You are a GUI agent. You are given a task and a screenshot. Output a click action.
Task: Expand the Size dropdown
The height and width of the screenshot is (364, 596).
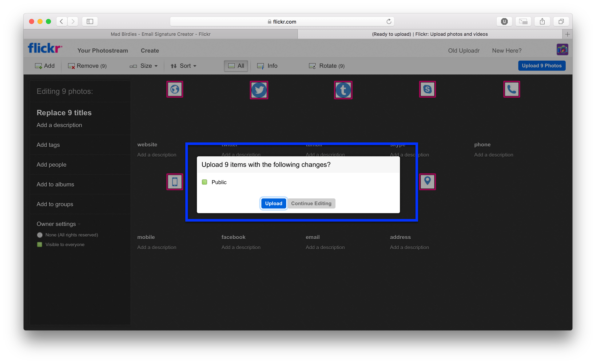tap(144, 66)
